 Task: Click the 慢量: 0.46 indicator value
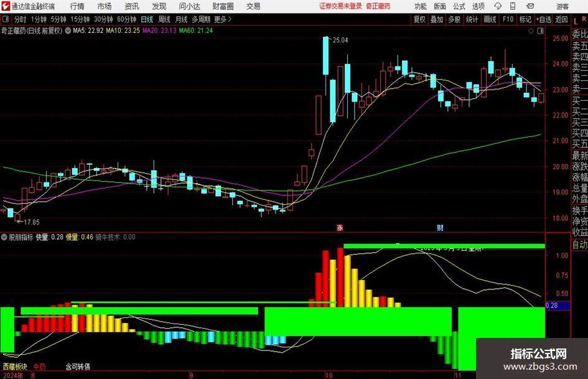tap(79, 236)
